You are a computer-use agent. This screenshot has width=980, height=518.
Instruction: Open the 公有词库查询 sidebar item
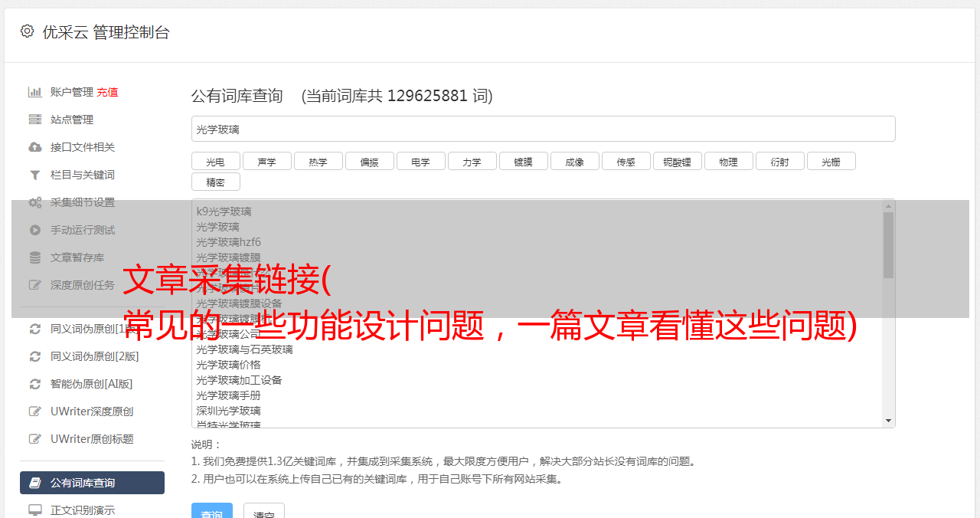point(92,483)
